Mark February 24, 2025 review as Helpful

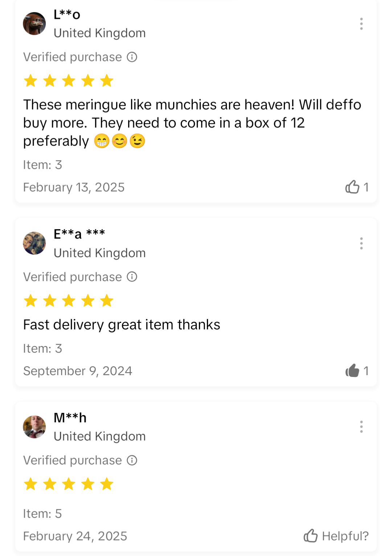[336, 536]
